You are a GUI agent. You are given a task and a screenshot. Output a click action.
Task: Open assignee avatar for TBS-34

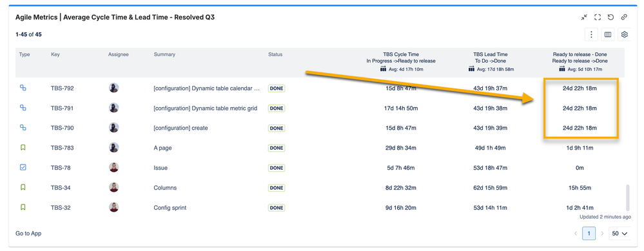[113, 187]
